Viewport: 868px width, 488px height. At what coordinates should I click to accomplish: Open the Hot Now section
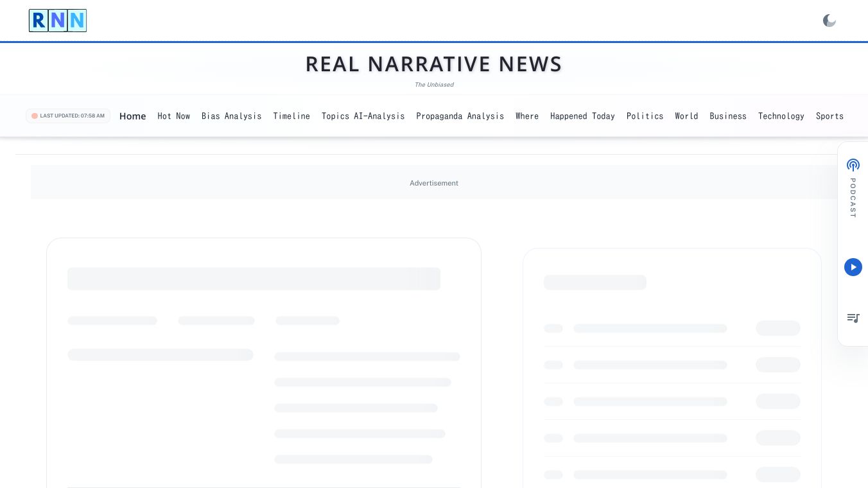point(174,116)
